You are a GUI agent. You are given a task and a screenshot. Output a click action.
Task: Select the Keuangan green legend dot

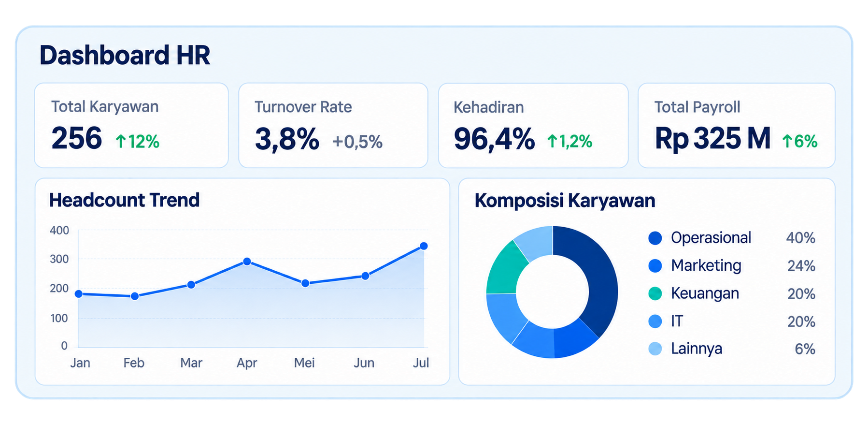point(655,293)
